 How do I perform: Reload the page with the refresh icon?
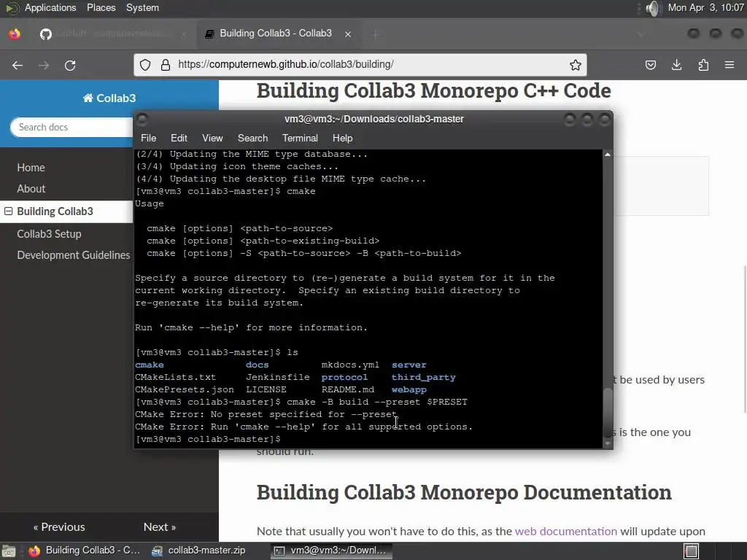coord(70,65)
